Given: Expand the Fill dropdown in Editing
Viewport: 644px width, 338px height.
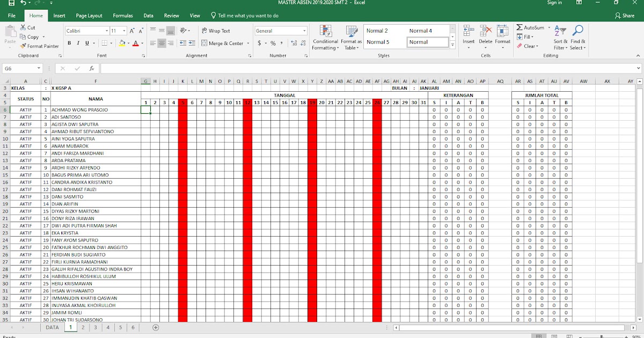Looking at the screenshot, I should click(x=532, y=37).
